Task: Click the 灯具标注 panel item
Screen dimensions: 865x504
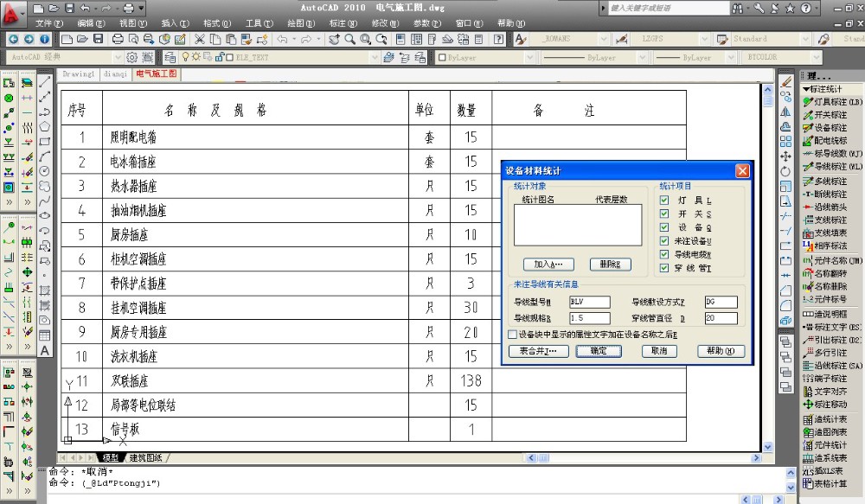Action: click(x=832, y=102)
